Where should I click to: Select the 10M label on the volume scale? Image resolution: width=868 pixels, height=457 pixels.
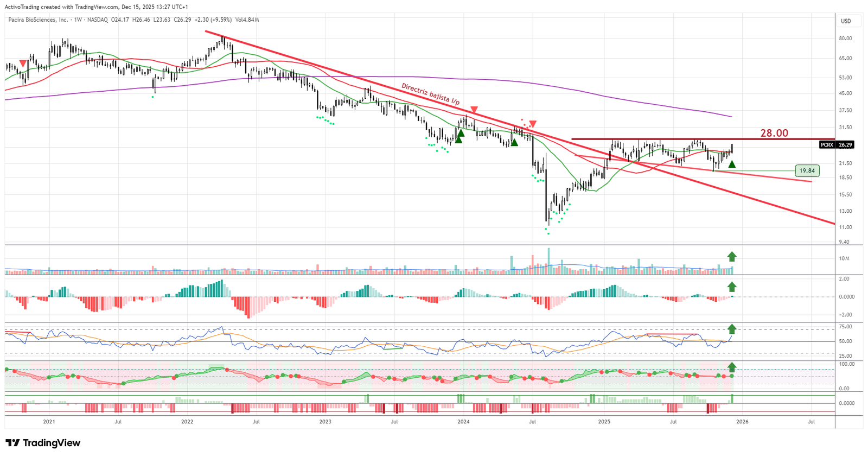tap(844, 258)
